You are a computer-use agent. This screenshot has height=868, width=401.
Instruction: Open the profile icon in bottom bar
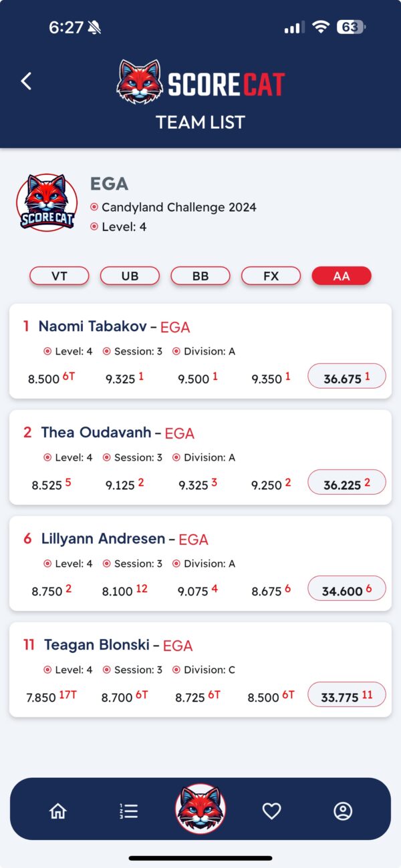[x=343, y=811]
